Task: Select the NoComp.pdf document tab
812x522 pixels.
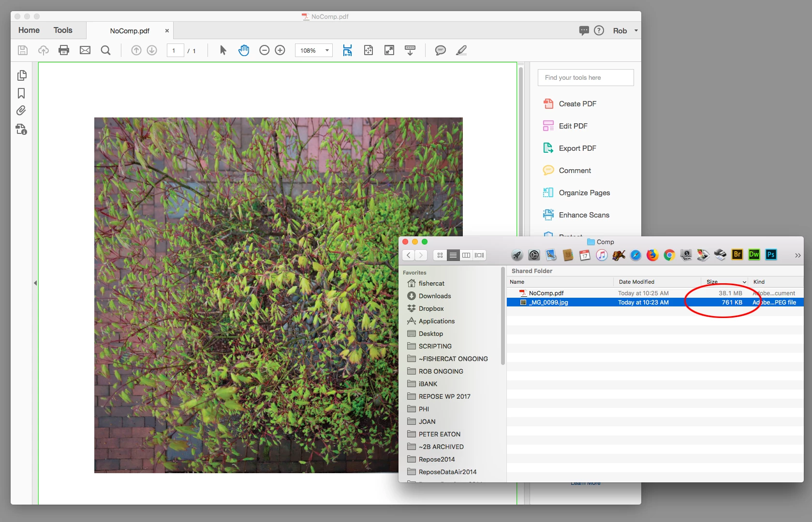Action: [130, 30]
